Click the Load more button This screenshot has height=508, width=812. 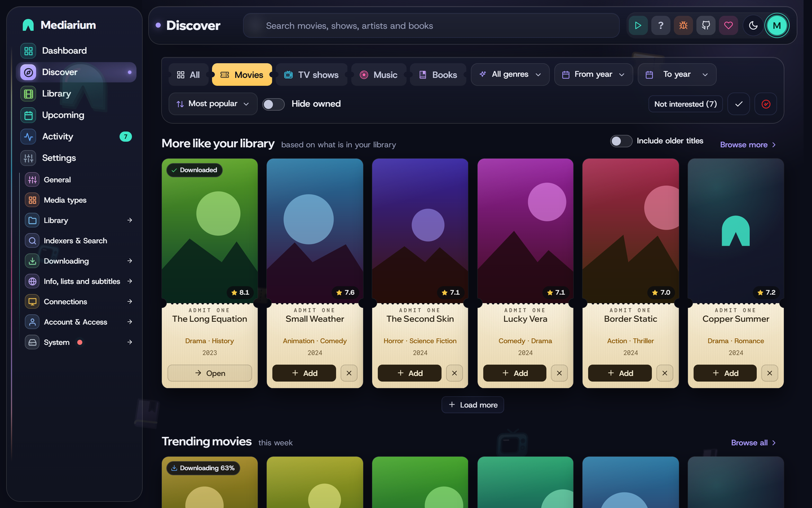click(x=473, y=405)
